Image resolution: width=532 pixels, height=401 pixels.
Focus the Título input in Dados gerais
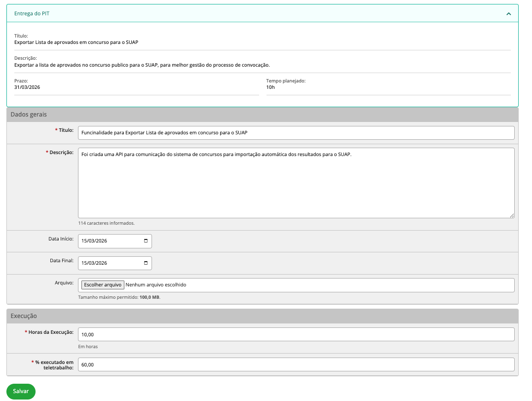(296, 133)
